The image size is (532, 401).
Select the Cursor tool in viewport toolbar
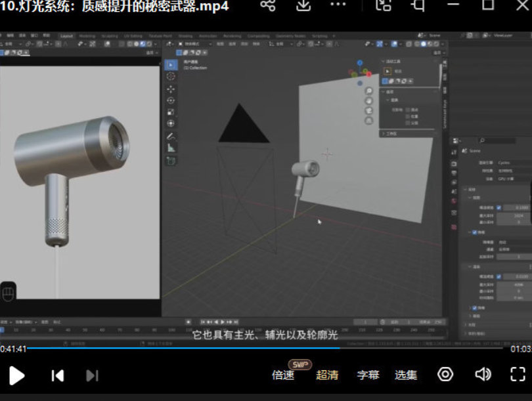tap(171, 77)
